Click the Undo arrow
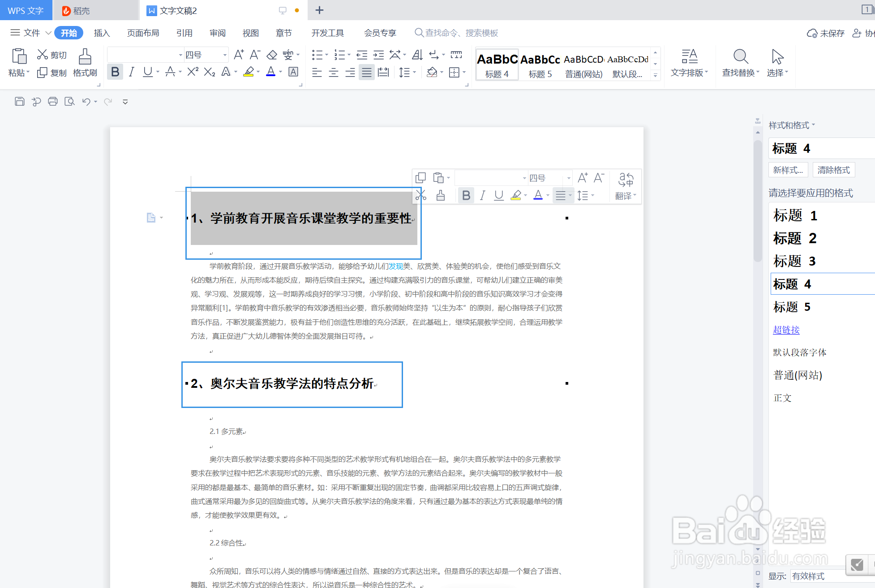The image size is (875, 588). 86,102
